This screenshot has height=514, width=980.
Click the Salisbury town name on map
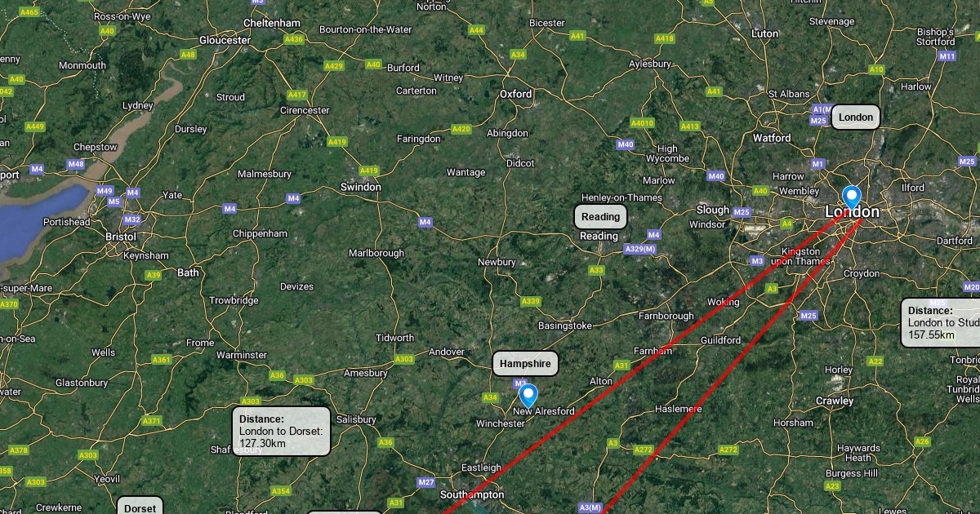[x=356, y=419]
